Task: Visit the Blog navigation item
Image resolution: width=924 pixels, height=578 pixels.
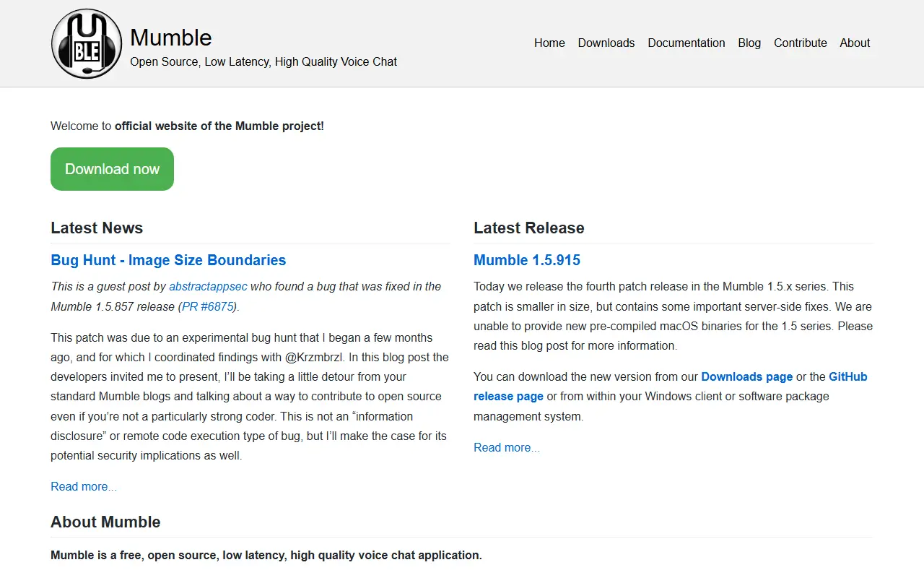Action: [749, 43]
